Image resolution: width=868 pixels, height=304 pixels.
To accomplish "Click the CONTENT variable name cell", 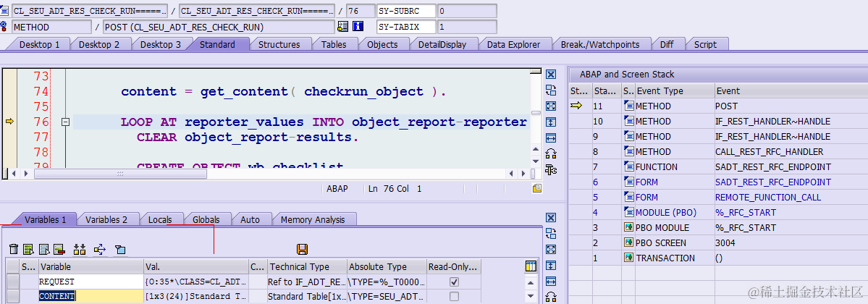I will tap(90, 296).
